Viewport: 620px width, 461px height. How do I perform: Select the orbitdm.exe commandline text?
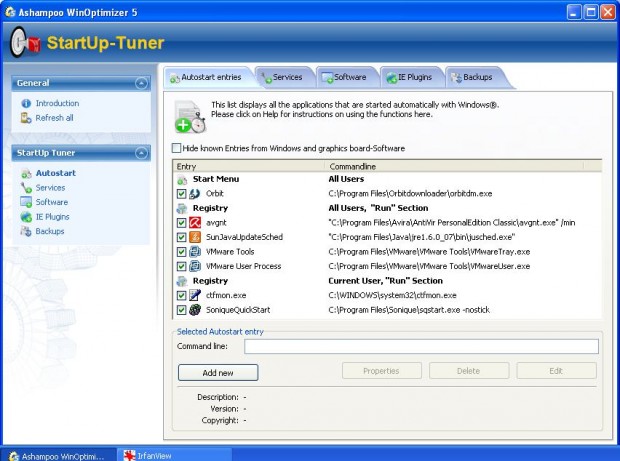pyautogui.click(x=410, y=194)
